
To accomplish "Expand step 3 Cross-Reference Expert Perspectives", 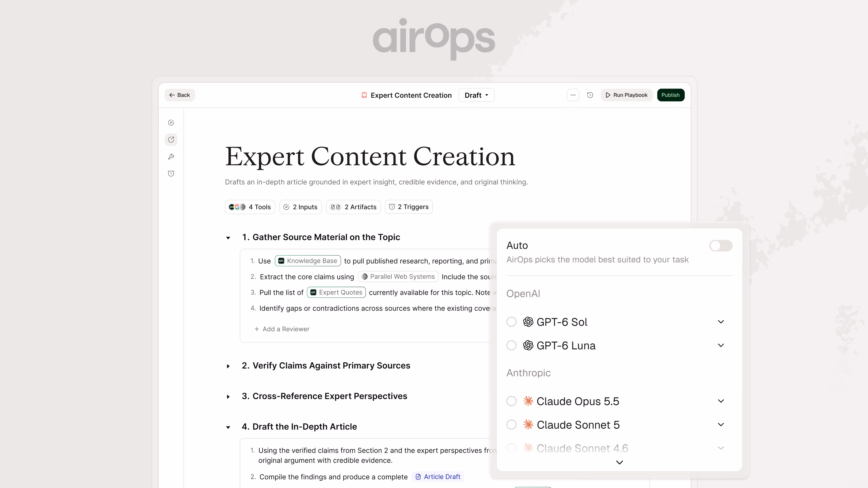I will click(x=228, y=397).
